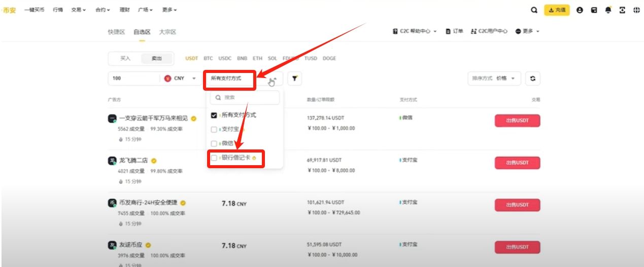This screenshot has height=267, width=644.
Task: Click the filter funnel icon
Action: pos(294,79)
